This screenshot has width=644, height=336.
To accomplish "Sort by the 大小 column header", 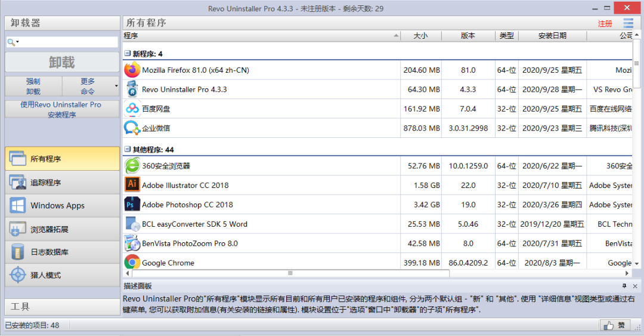I will 420,36.
